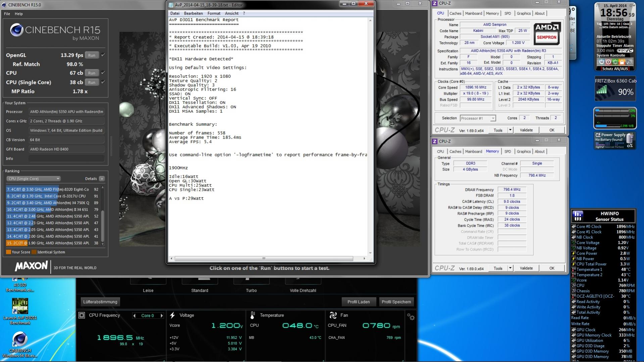
Task: Click the red power icon in System Kontrolle
Action: (x=608, y=62)
